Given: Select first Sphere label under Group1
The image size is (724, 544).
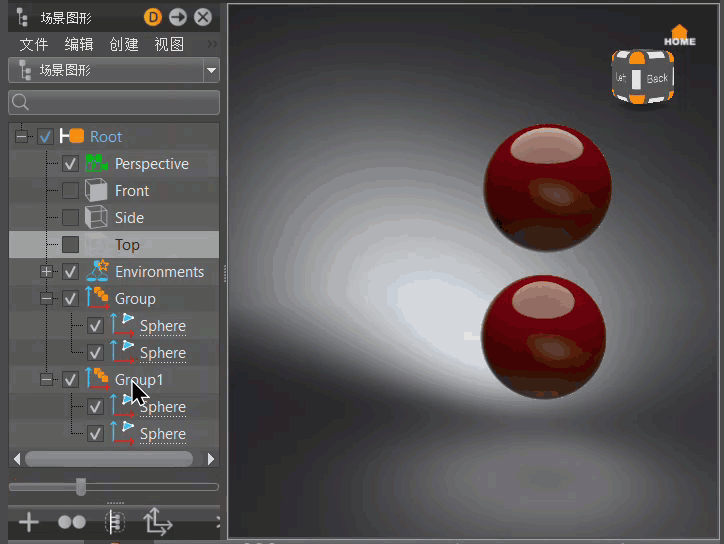Looking at the screenshot, I should pos(163,407).
